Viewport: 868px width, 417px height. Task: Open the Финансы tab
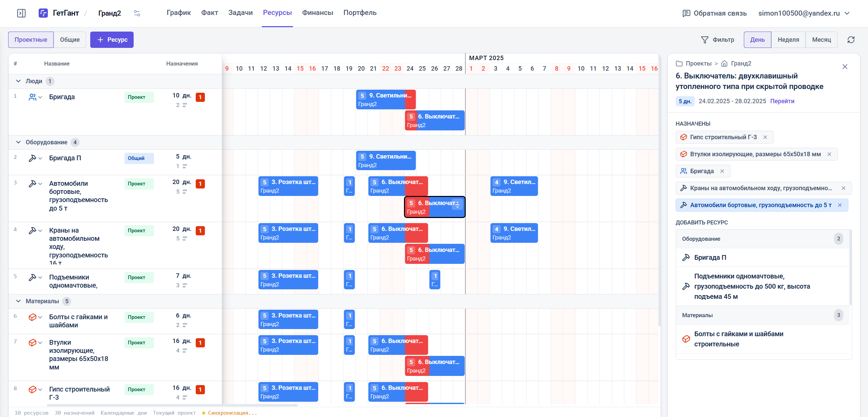(x=317, y=13)
